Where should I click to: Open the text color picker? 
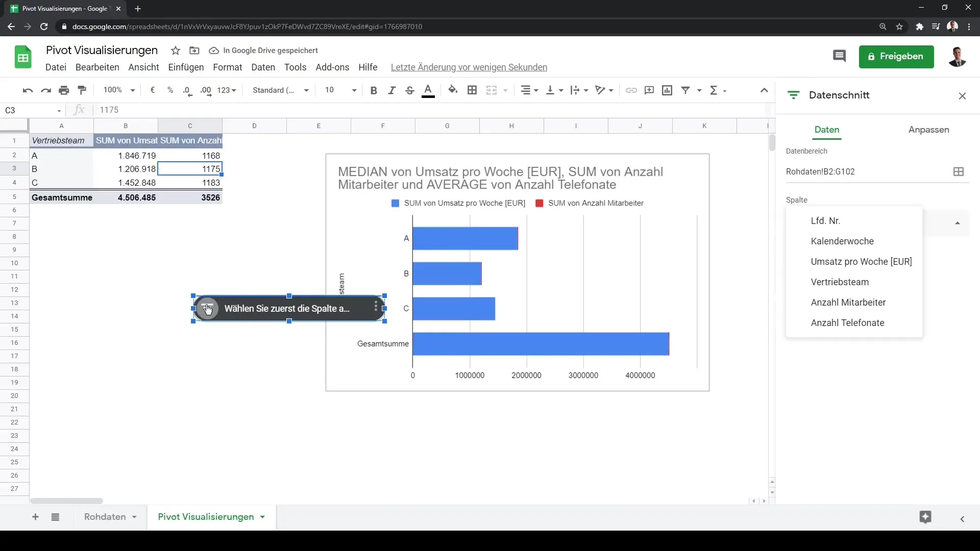coord(428,90)
